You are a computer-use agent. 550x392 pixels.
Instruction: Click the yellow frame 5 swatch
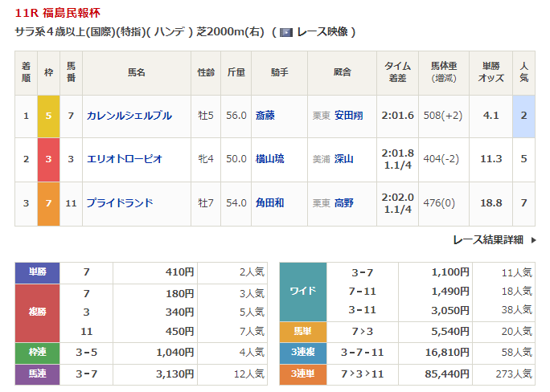pos(48,116)
